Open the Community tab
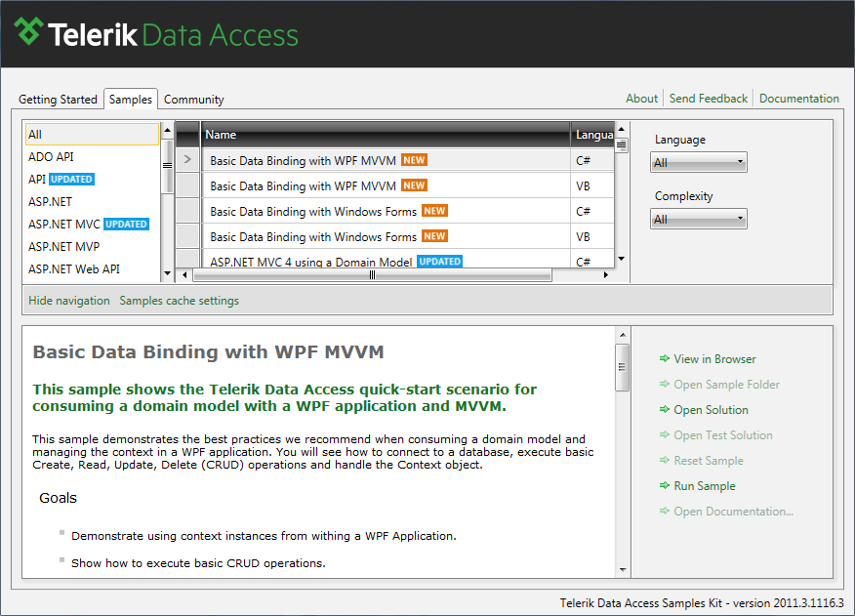Viewport: 855px width, 616px height. [x=193, y=100]
